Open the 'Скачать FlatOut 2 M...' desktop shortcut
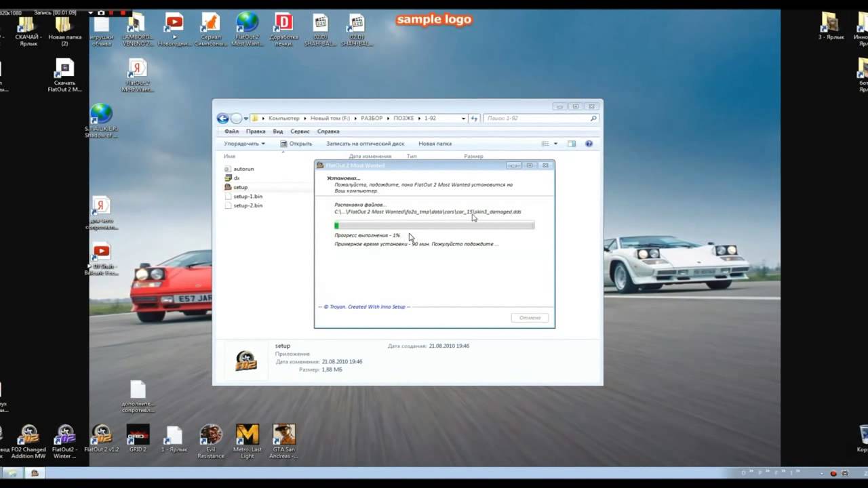 (64, 75)
